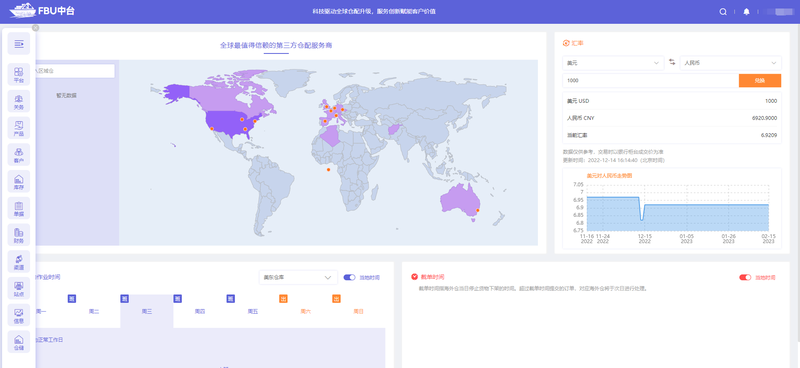
Task: Swap currencies with exchange arrows icon
Action: click(672, 62)
